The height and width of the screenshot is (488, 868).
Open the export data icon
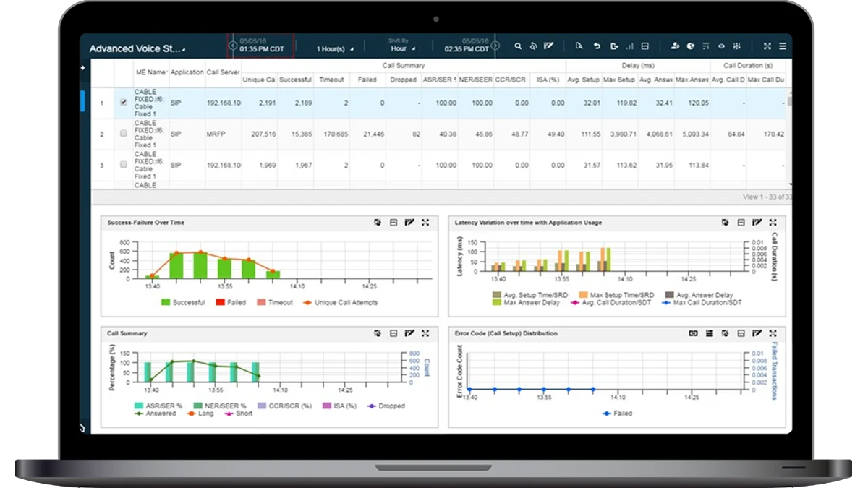[x=613, y=46]
